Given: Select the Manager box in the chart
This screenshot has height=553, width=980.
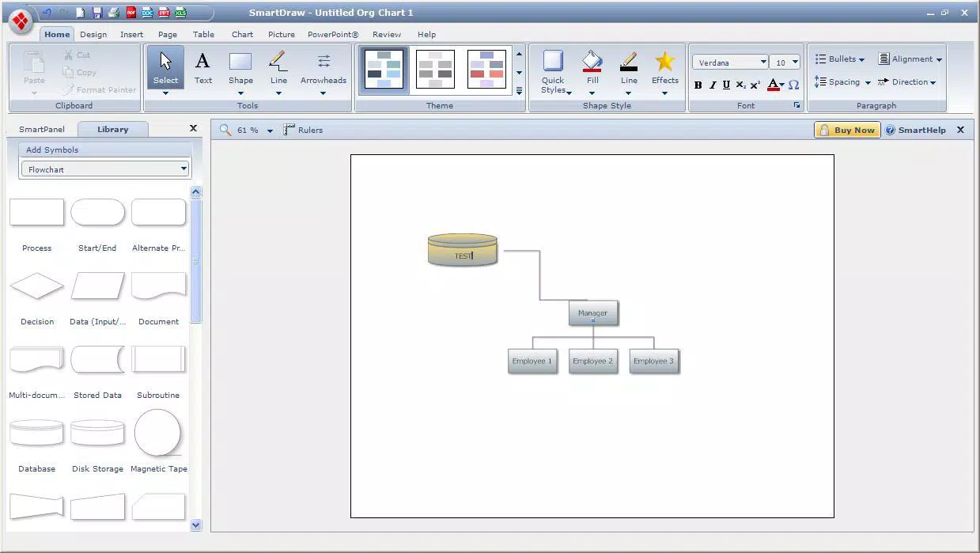Looking at the screenshot, I should tap(593, 313).
